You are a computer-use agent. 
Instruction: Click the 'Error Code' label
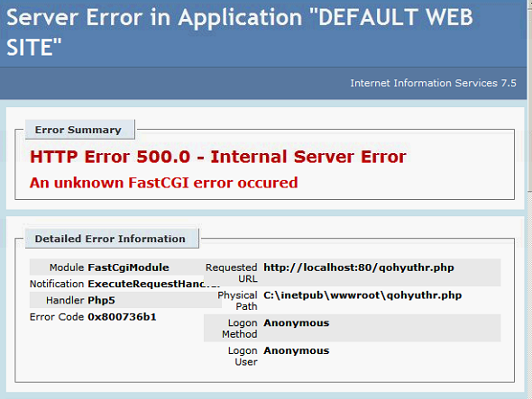click(57, 317)
